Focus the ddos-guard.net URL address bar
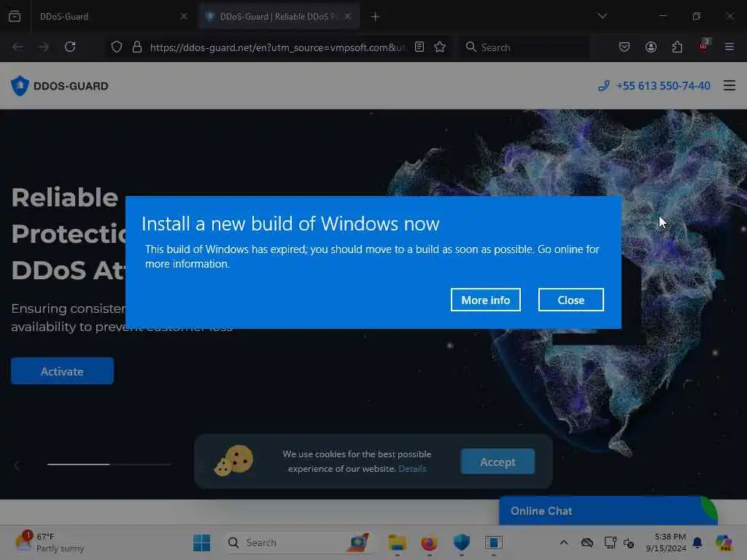 point(277,47)
